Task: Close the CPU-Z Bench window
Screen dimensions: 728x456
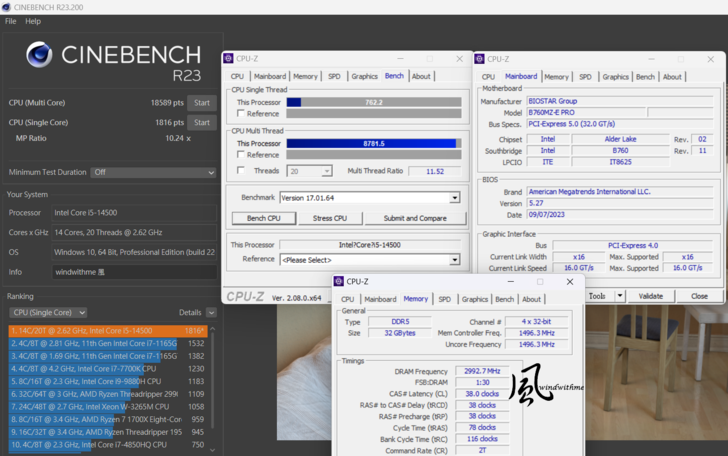Action: point(460,59)
